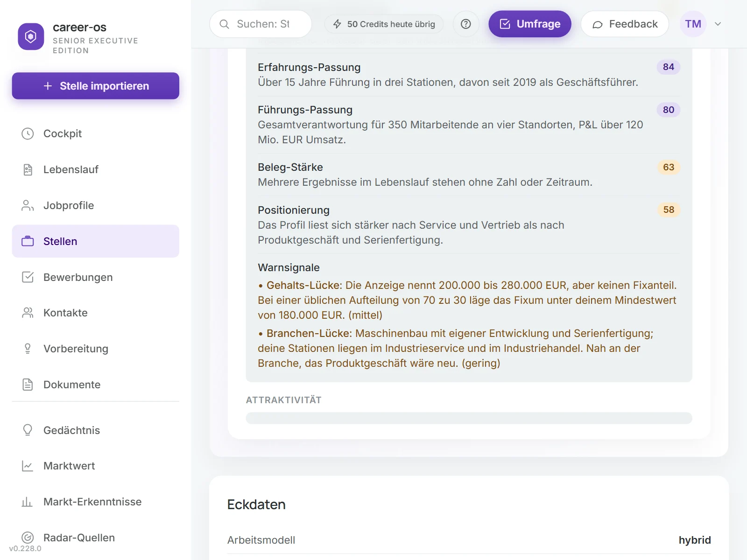Click the hybrid Arbeitsmodell value

coord(695,540)
